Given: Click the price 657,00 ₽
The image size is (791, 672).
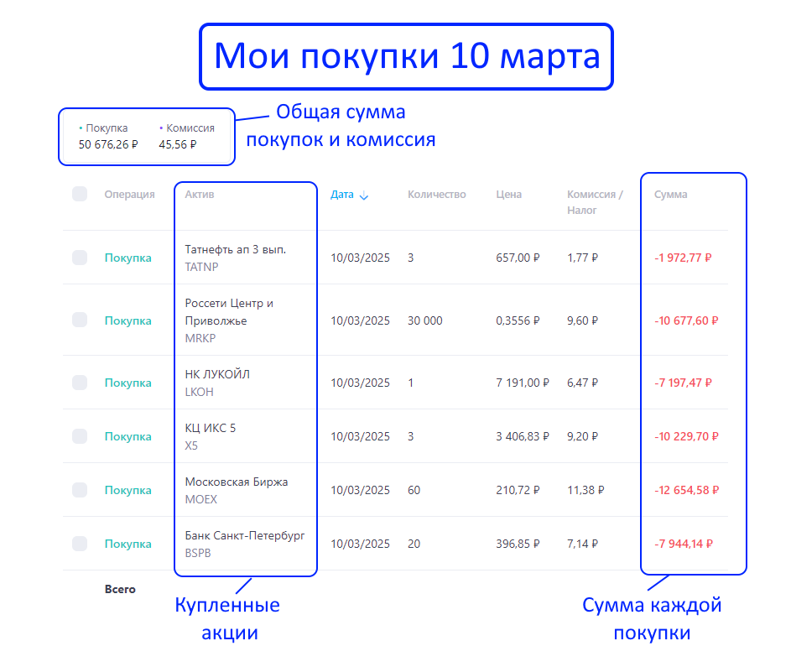Looking at the screenshot, I should pyautogui.click(x=518, y=258).
